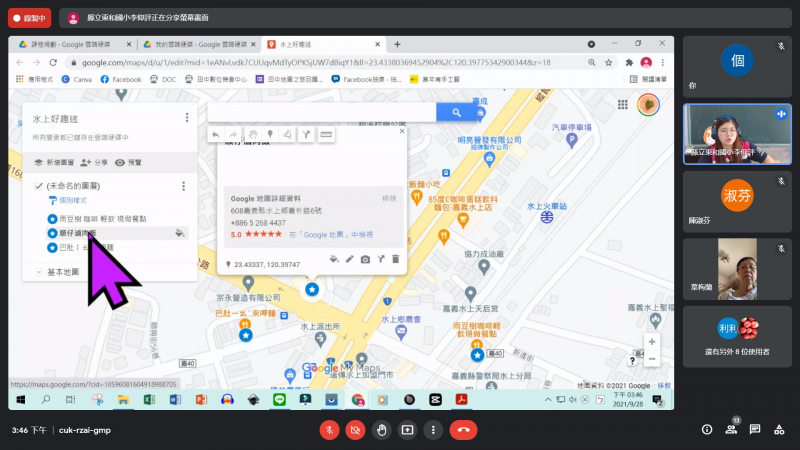
Task: Click the blue star marker near 雨豆樹咖啡輕飲現做餐點
Action: (477, 355)
